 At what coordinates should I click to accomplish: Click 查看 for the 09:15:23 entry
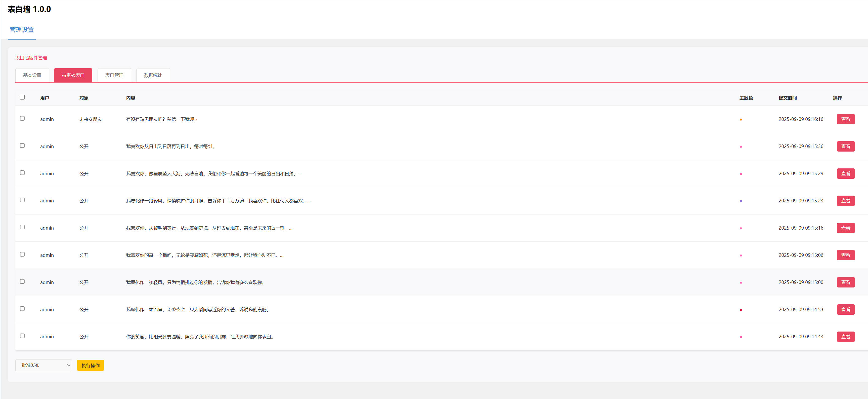pos(845,201)
